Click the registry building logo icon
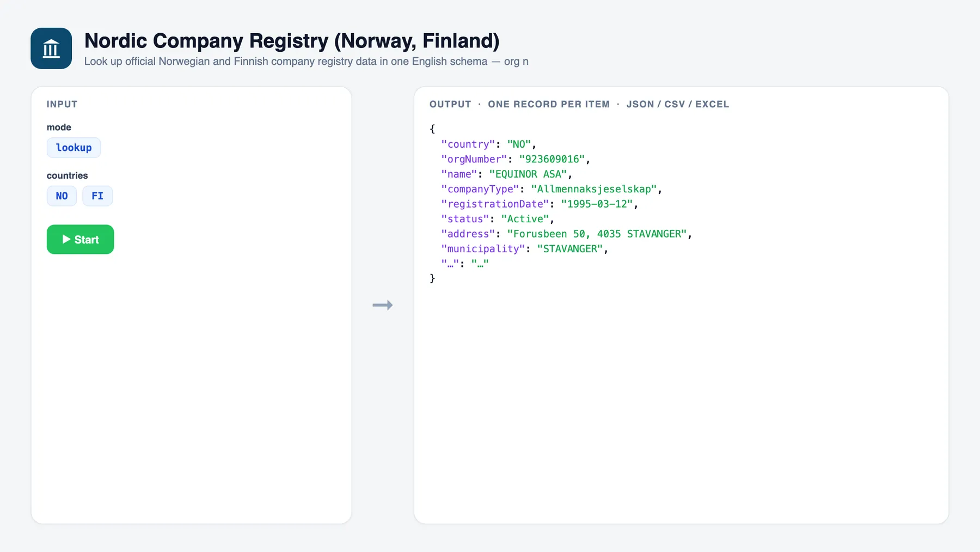Image resolution: width=980 pixels, height=552 pixels. [51, 48]
